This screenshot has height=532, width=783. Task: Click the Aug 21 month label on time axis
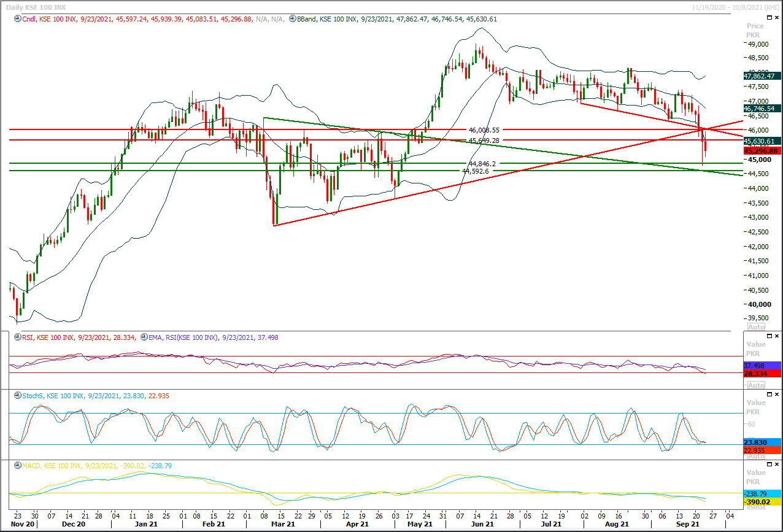tap(616, 525)
